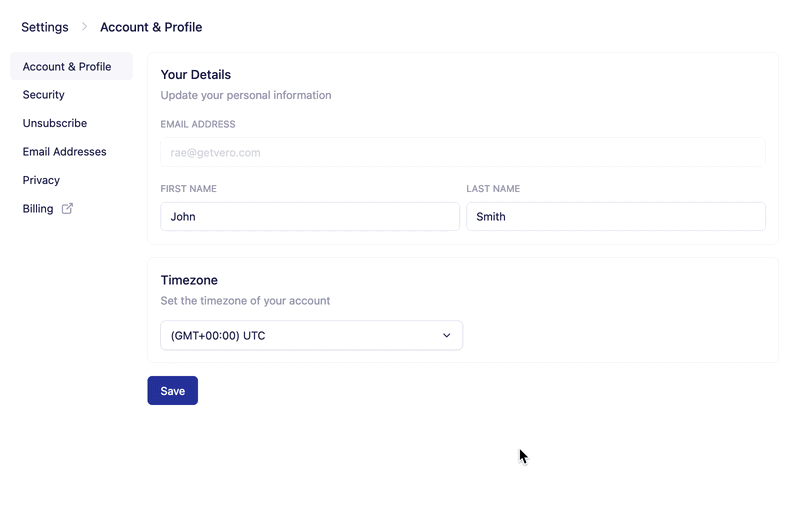Go to the Unsubscribe settings page
The width and height of the screenshot is (797, 530).
[55, 123]
